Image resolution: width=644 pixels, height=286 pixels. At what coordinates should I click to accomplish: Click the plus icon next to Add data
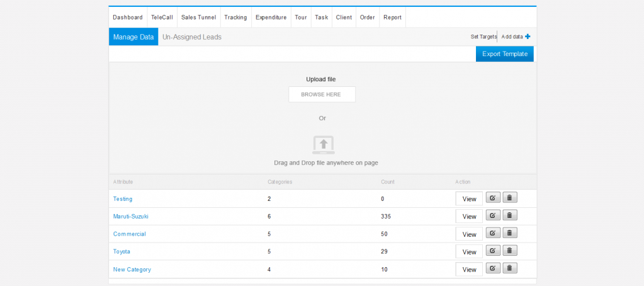pos(528,37)
